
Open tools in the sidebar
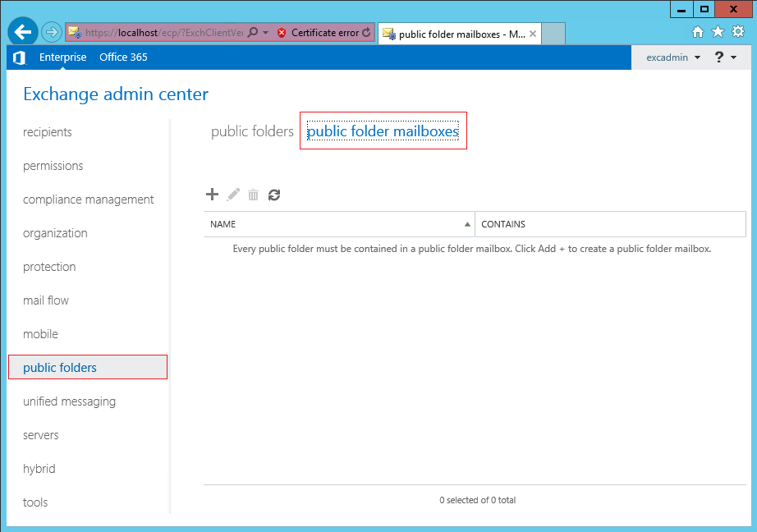pyautogui.click(x=35, y=502)
